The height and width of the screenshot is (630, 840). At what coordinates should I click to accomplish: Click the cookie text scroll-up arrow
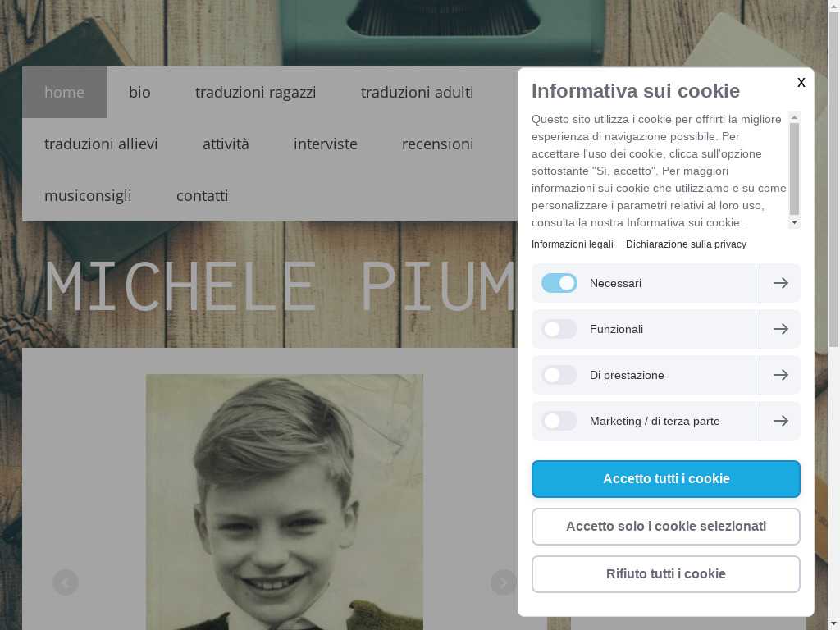pyautogui.click(x=794, y=116)
